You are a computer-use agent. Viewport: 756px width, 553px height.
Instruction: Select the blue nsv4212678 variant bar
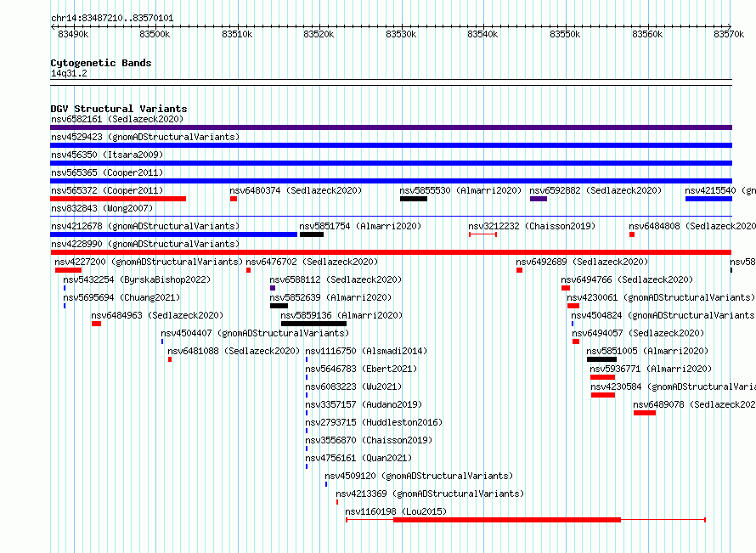173,234
